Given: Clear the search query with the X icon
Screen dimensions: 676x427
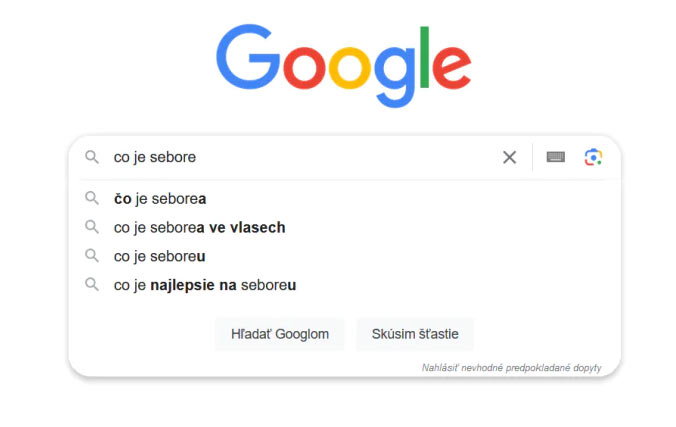Looking at the screenshot, I should click(x=509, y=157).
